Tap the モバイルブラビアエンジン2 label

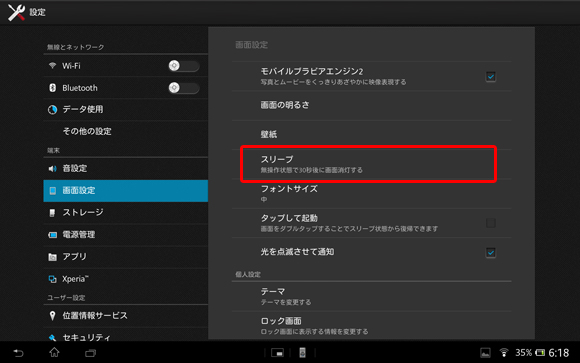tap(312, 71)
